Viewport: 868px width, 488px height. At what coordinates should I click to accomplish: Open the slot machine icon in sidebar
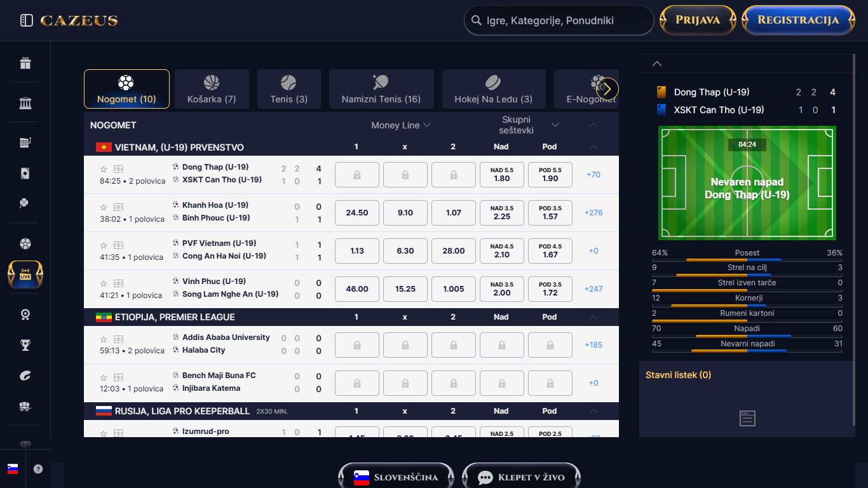pos(25,142)
